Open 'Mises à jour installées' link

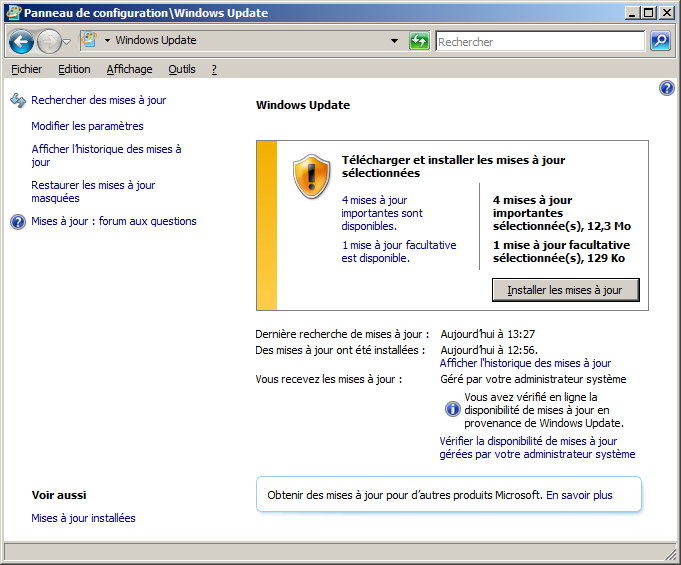[x=83, y=518]
